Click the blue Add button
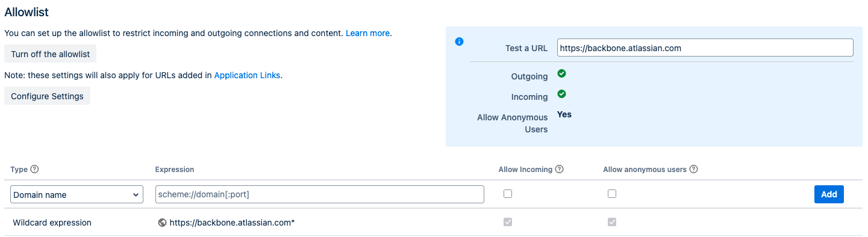 pos(829,194)
